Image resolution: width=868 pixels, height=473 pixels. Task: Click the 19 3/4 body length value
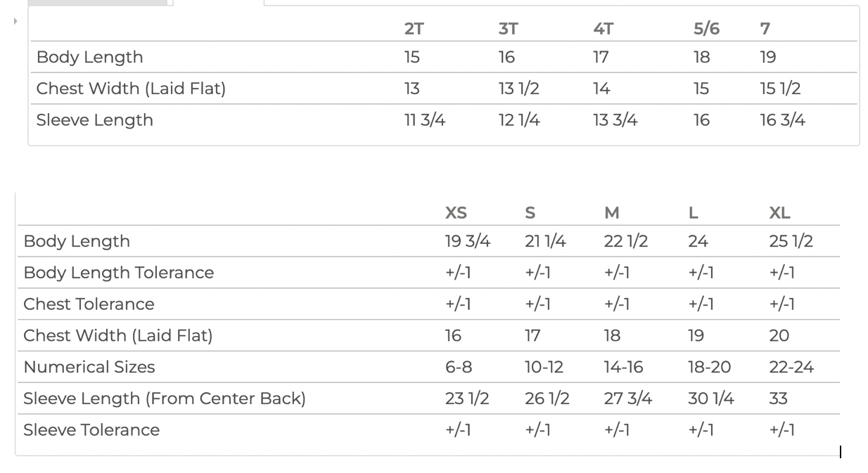[468, 241]
